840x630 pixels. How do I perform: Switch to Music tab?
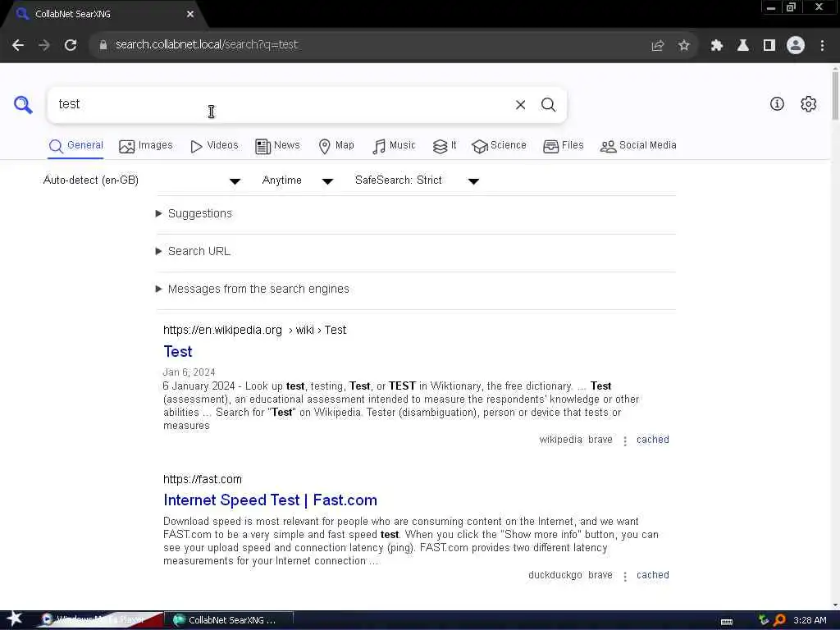coord(394,146)
